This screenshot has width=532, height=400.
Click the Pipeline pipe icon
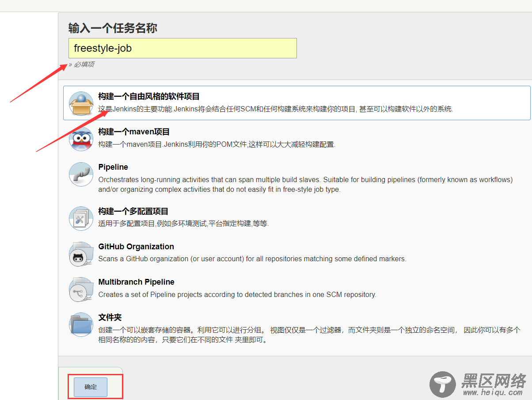(81, 174)
